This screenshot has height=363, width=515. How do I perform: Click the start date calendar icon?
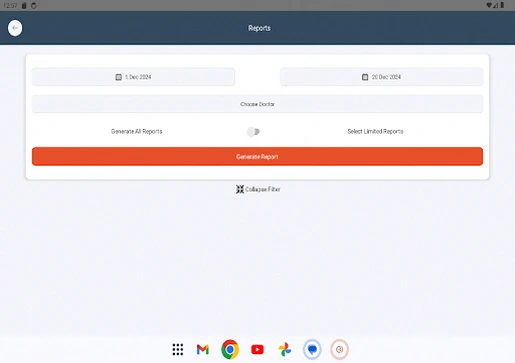coord(118,77)
